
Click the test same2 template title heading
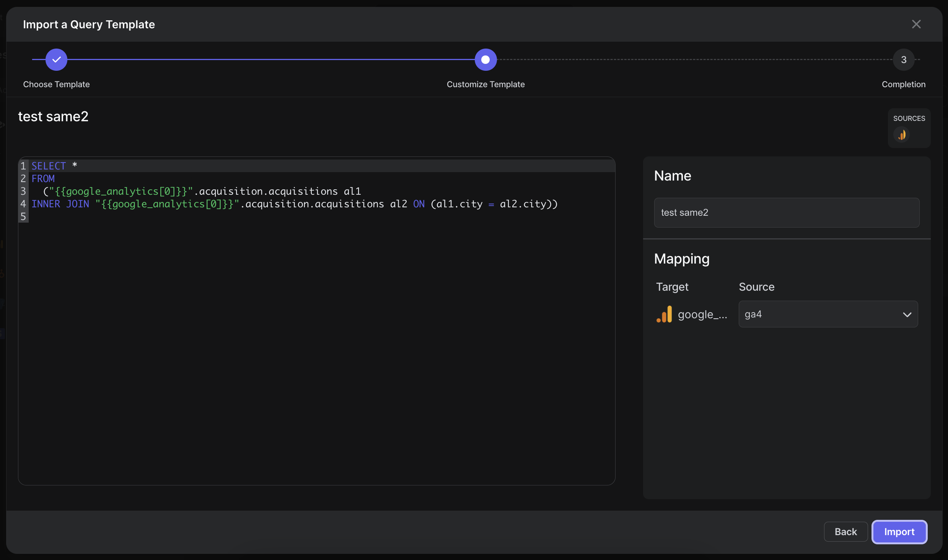pos(53,116)
